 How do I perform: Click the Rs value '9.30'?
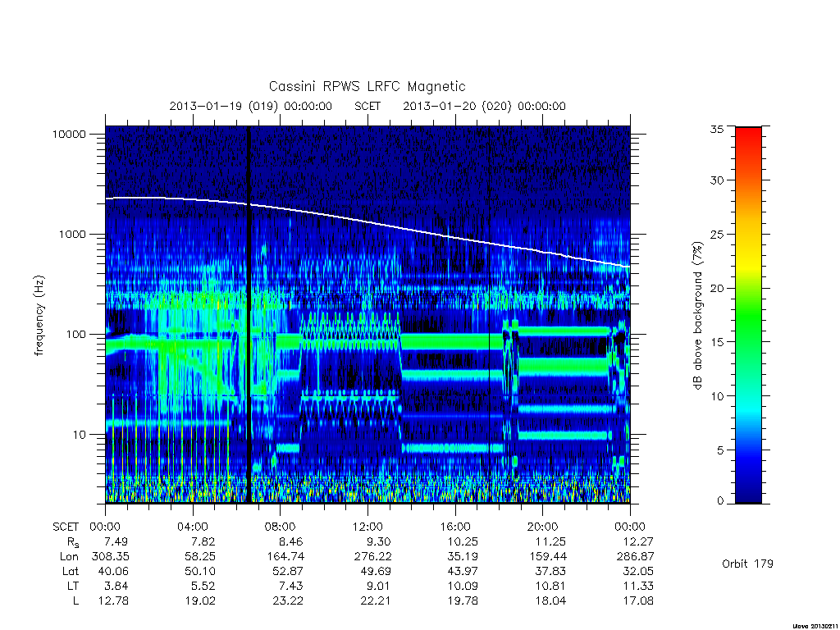pyautogui.click(x=379, y=541)
